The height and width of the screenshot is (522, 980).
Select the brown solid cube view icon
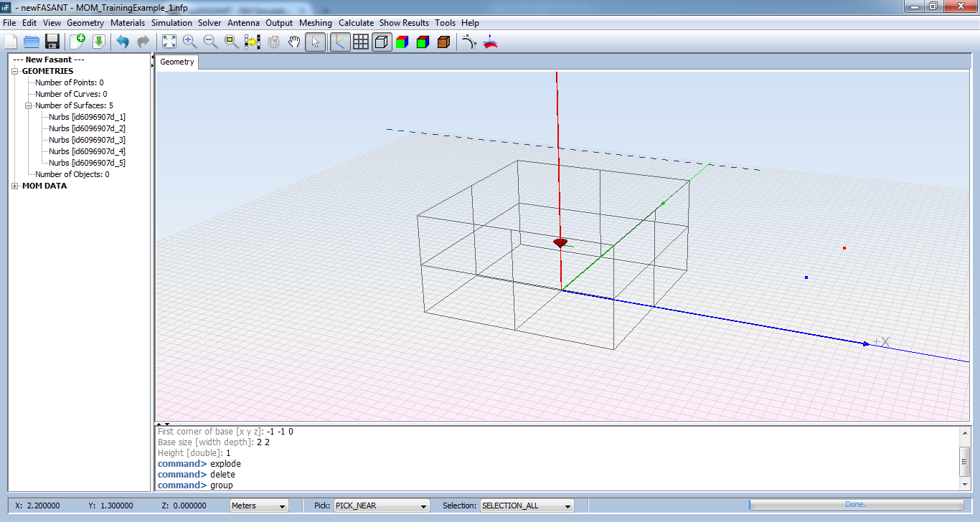[443, 42]
